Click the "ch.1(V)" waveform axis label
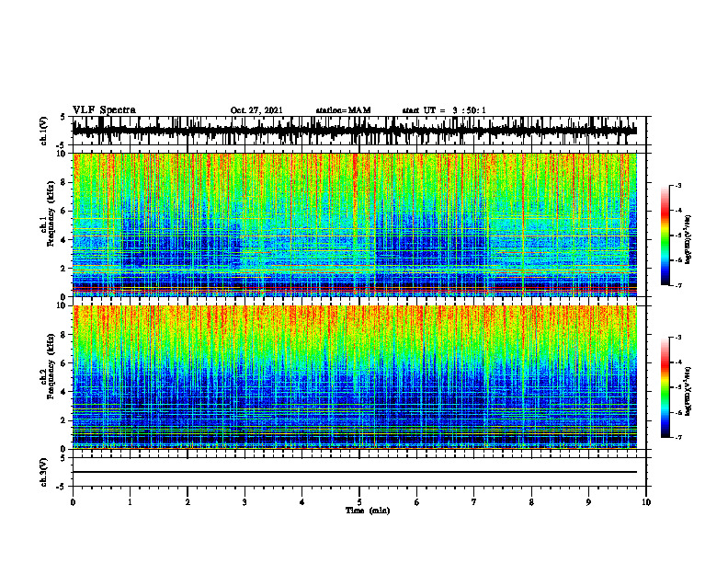Image resolution: width=728 pixels, height=563 pixels. coord(44,131)
